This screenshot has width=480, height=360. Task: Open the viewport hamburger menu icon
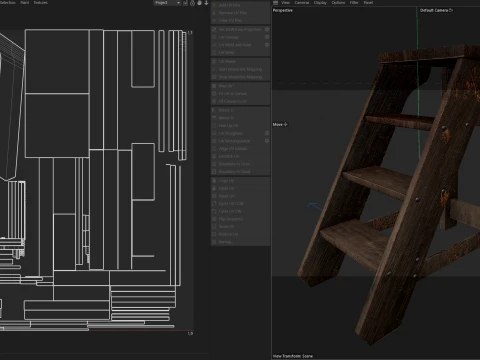click(275, 3)
